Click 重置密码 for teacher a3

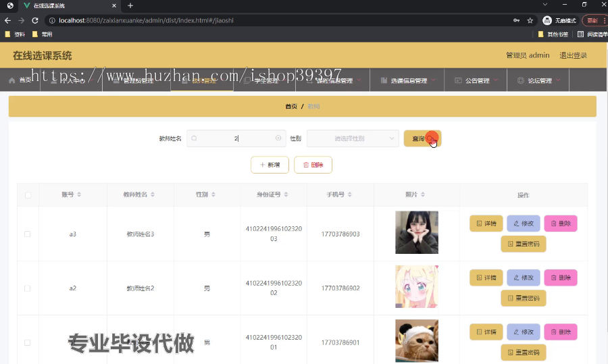coord(524,244)
